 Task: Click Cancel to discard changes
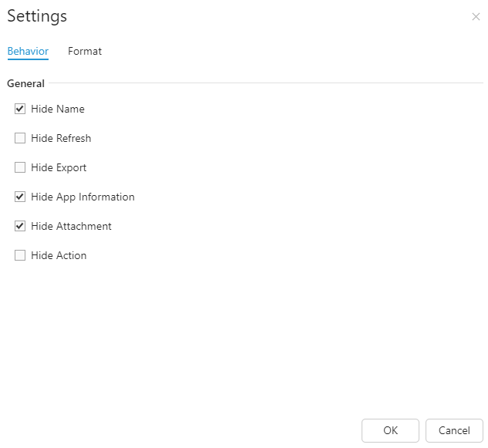click(454, 430)
